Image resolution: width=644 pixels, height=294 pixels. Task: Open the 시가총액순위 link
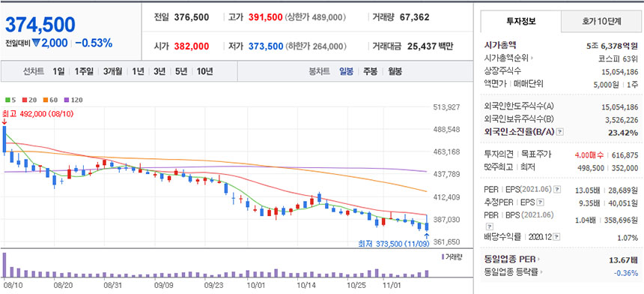click(x=506, y=58)
